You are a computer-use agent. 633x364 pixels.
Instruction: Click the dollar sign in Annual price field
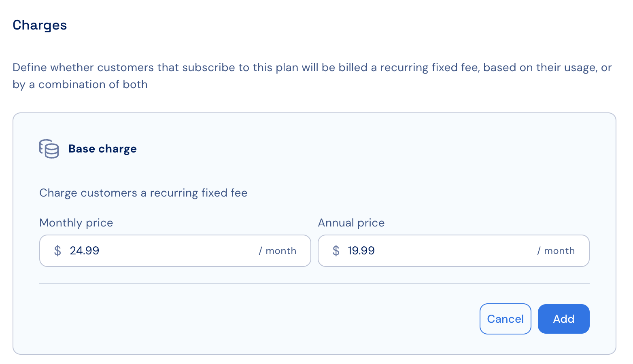[x=336, y=251]
